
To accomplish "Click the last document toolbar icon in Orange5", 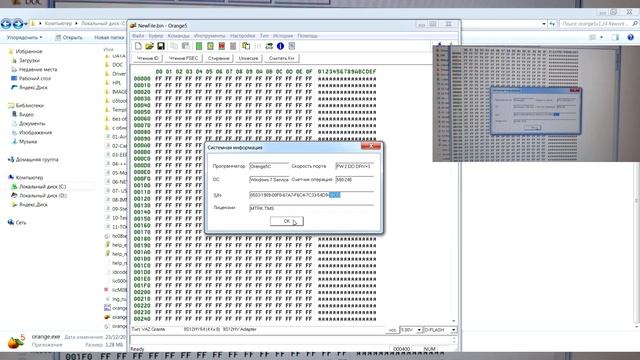I will (x=292, y=46).
